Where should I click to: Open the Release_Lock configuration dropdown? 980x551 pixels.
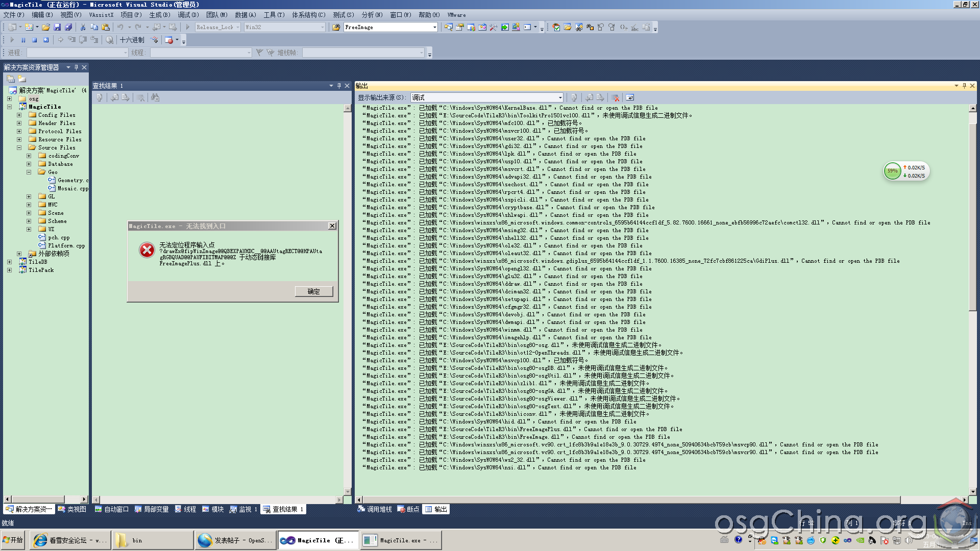[238, 27]
